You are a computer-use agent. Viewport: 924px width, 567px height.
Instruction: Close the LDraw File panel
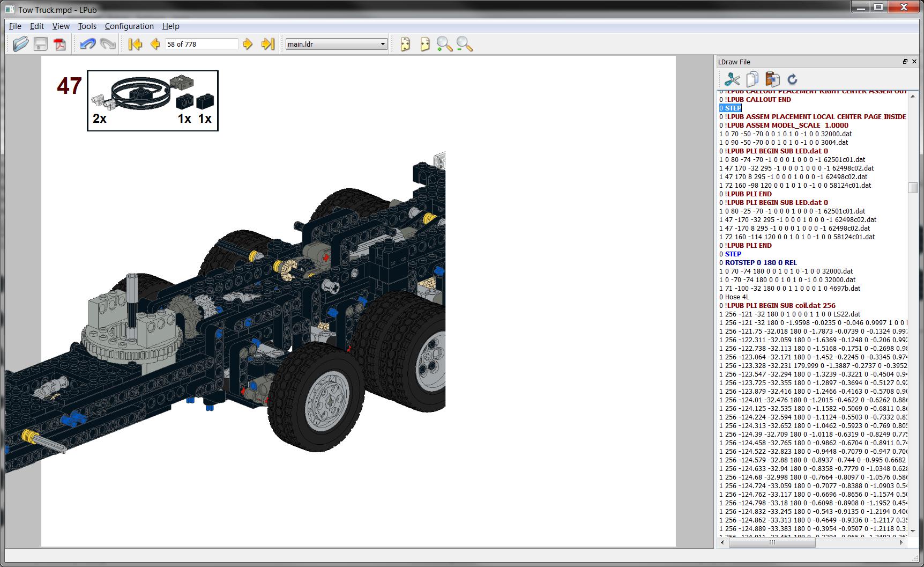914,62
